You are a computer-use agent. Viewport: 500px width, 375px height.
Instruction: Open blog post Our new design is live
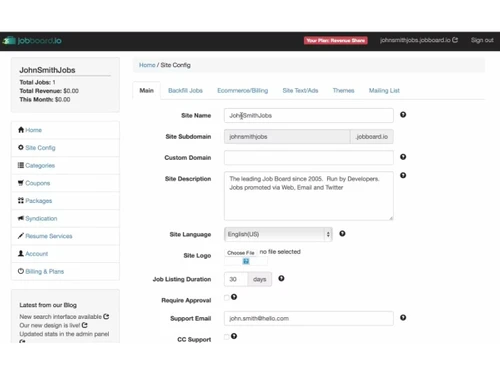(x=50, y=325)
